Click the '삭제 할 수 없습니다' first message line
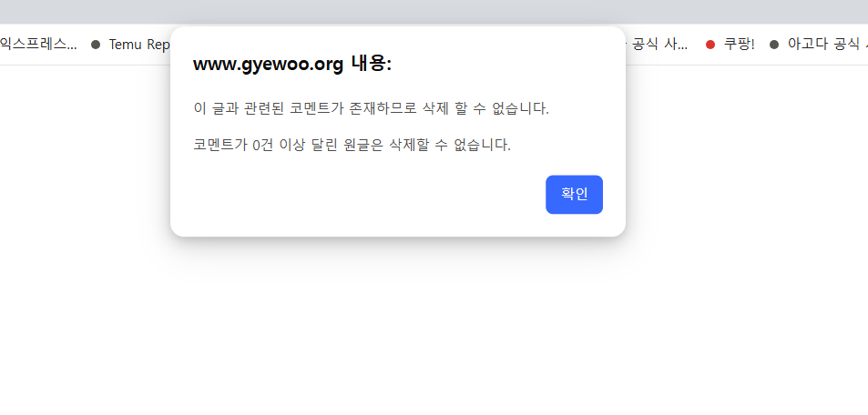868x415 pixels. 371,109
